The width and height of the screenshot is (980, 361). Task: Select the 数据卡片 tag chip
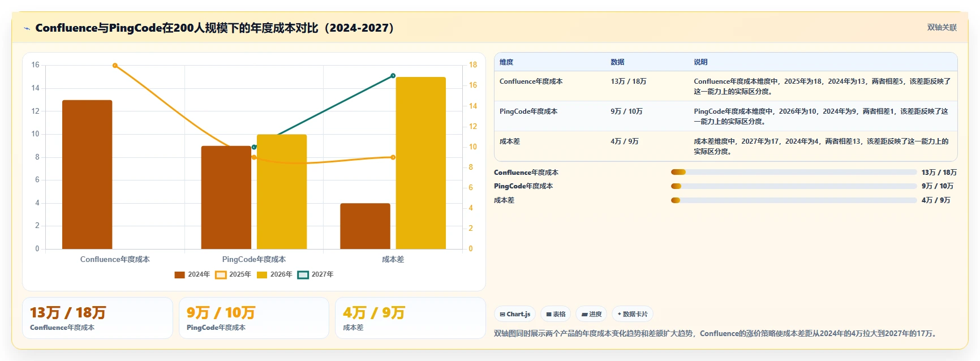(633, 314)
